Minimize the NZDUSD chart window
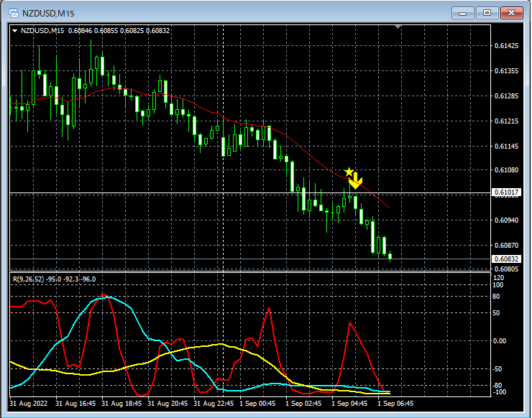This screenshot has width=532, height=418. coord(464,12)
